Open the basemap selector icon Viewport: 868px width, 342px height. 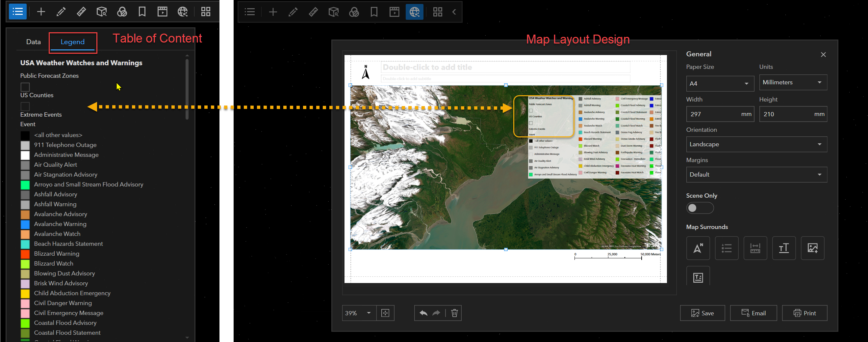(122, 12)
